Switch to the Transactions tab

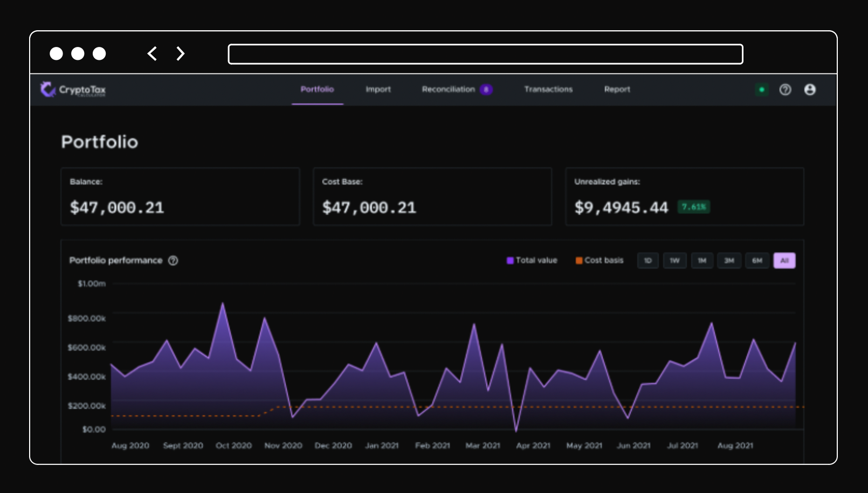tap(548, 90)
